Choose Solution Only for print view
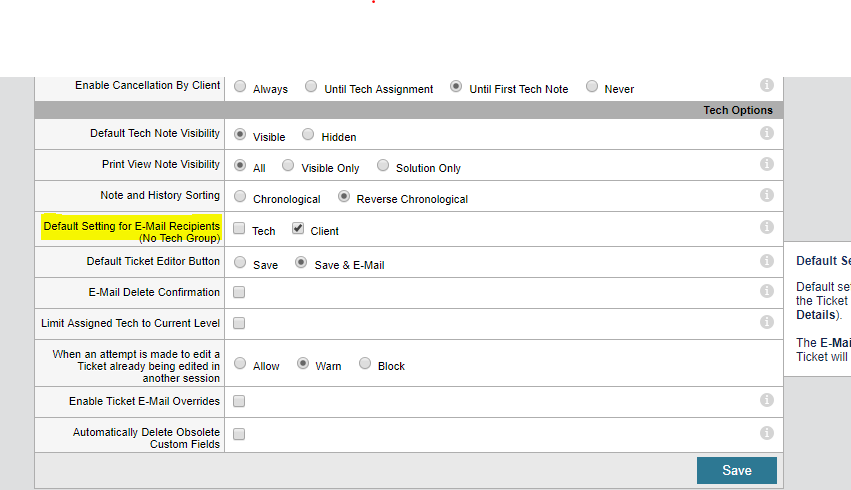The width and height of the screenshot is (851, 490). 383,165
